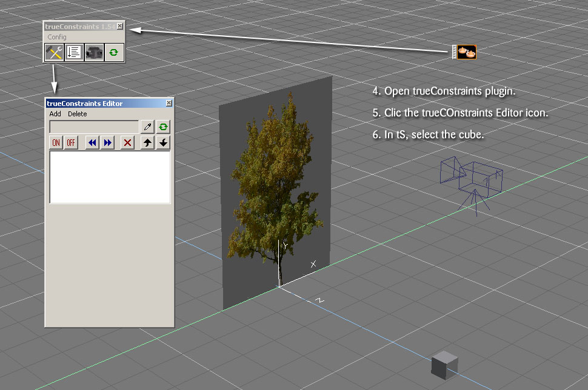Click the green refresh icon in the Editor
588x390 pixels.
163,127
